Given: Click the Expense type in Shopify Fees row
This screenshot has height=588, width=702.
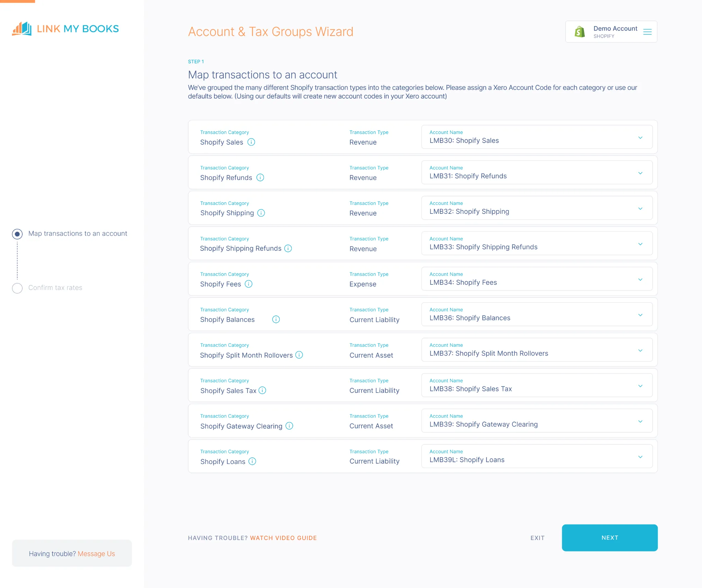Looking at the screenshot, I should pos(363,284).
